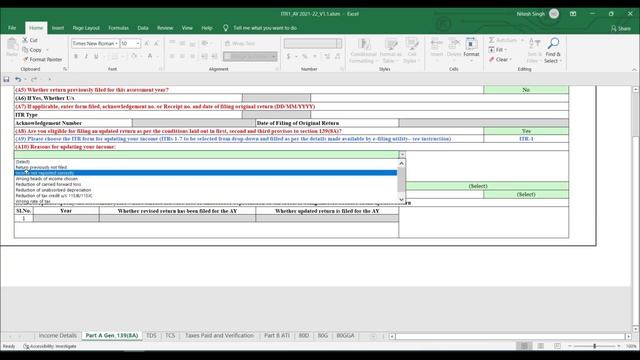Screen dimensions: 640x360
Task: Click the Copy button in Clipboard
Action: pos(32,50)
